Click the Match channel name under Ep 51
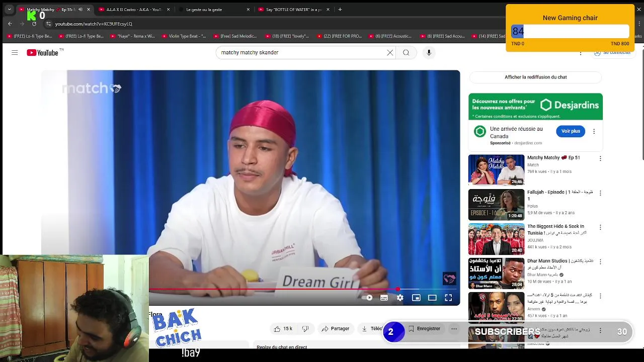Screen dimensions: 644x362 tap(533, 165)
